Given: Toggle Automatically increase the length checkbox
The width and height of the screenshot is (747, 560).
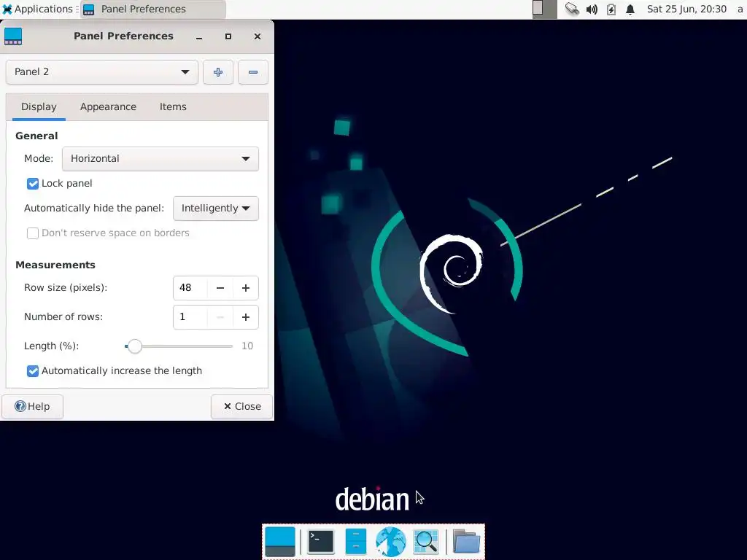Looking at the screenshot, I should (32, 371).
